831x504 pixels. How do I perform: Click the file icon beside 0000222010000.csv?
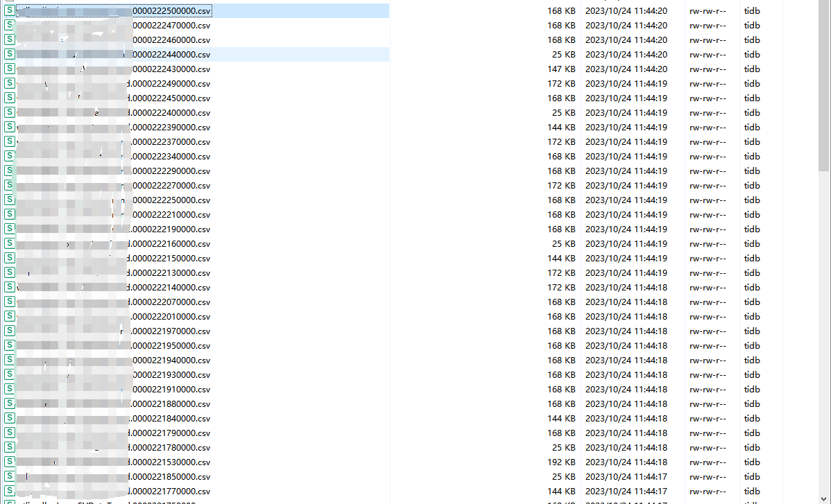(x=10, y=316)
